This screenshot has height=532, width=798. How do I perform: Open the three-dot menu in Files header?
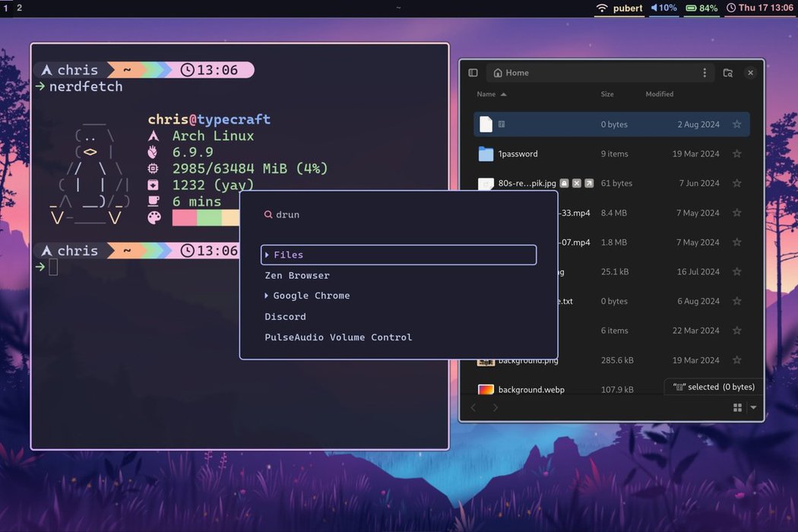[x=705, y=73]
